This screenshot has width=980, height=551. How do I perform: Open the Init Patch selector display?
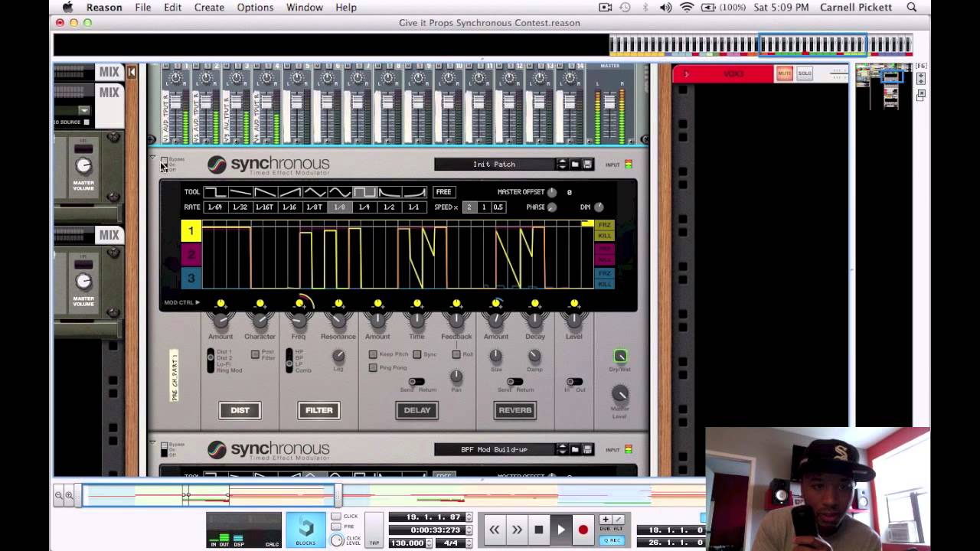494,165
